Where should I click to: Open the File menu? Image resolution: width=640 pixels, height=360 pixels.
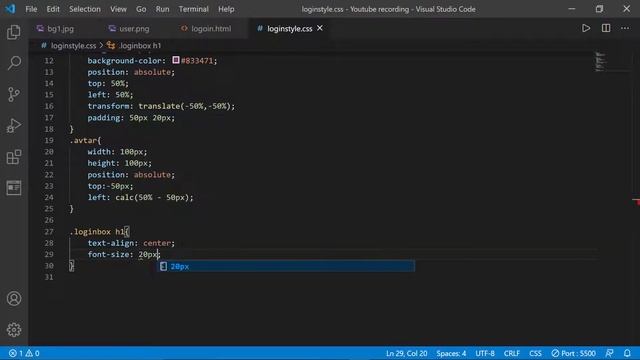point(31,9)
